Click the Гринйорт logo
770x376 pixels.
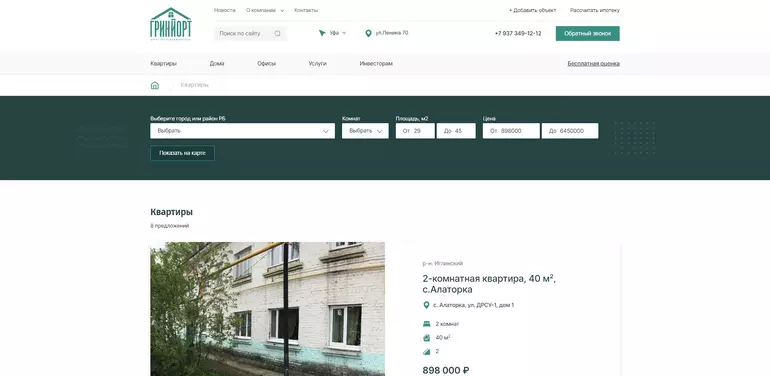[170, 24]
